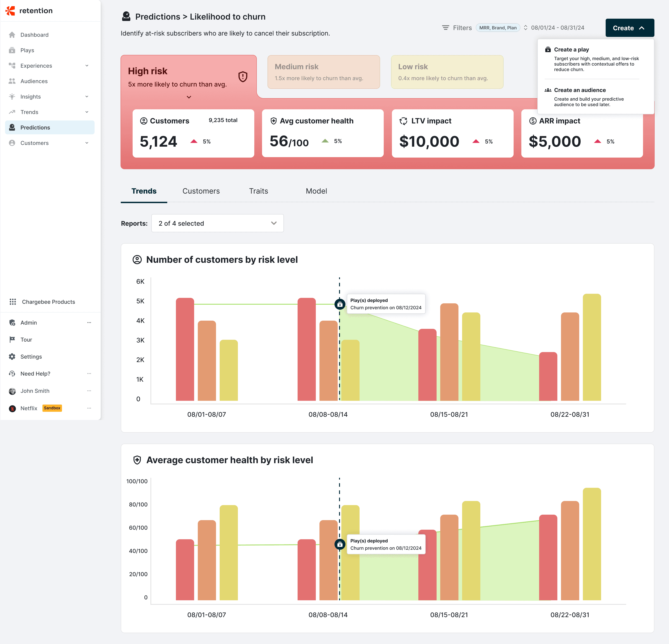This screenshot has height=644, width=669.
Task: Open Chargebee Products grid icon
Action: pyautogui.click(x=13, y=302)
